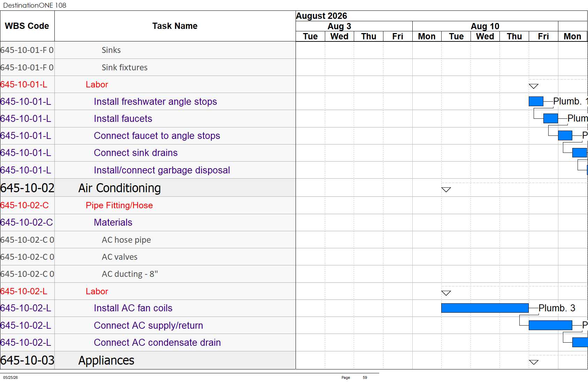
Task: Select the Air Conditioning task row
Action: 148,188
